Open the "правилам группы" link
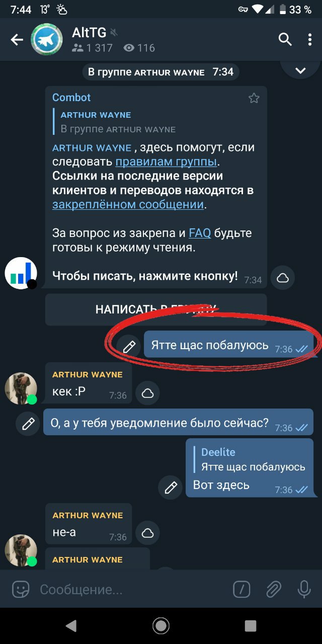This screenshot has width=322, height=644. [x=166, y=162]
